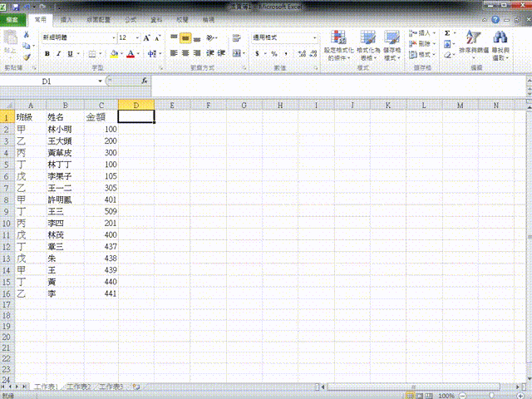
Task: Click the Clear eraser icon
Action: (447, 55)
